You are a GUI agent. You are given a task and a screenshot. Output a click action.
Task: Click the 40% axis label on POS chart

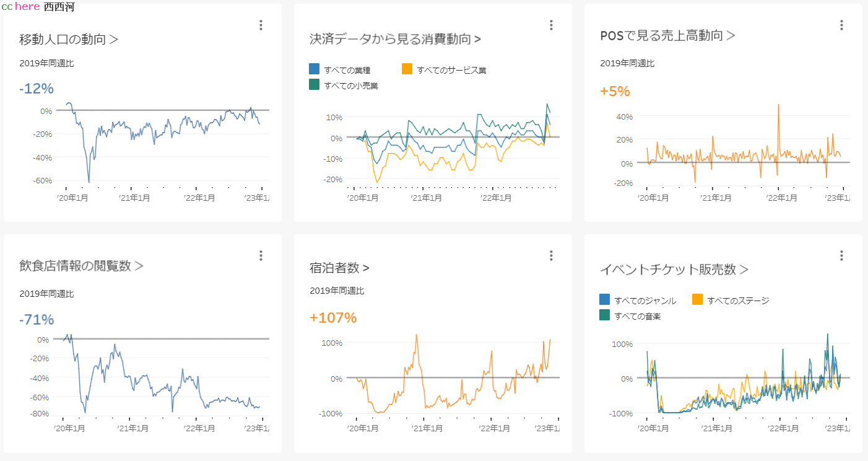pos(624,116)
